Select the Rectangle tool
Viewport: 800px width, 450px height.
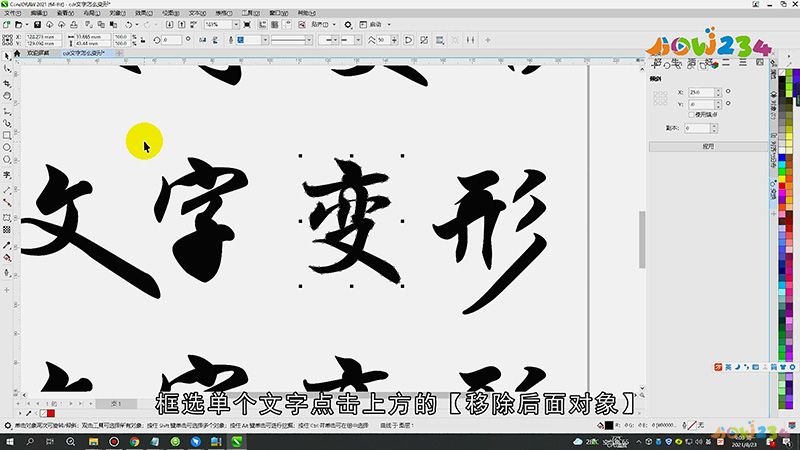7,135
